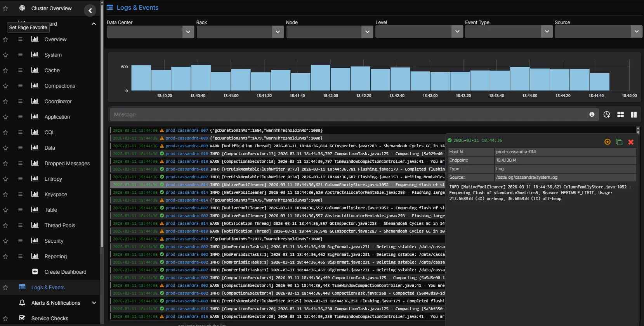Expand the Alerts & Notifications section
This screenshot has height=326, width=644.
(94, 303)
